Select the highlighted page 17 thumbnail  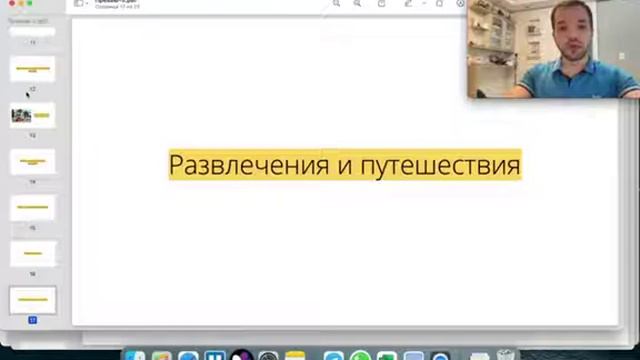pyautogui.click(x=33, y=300)
